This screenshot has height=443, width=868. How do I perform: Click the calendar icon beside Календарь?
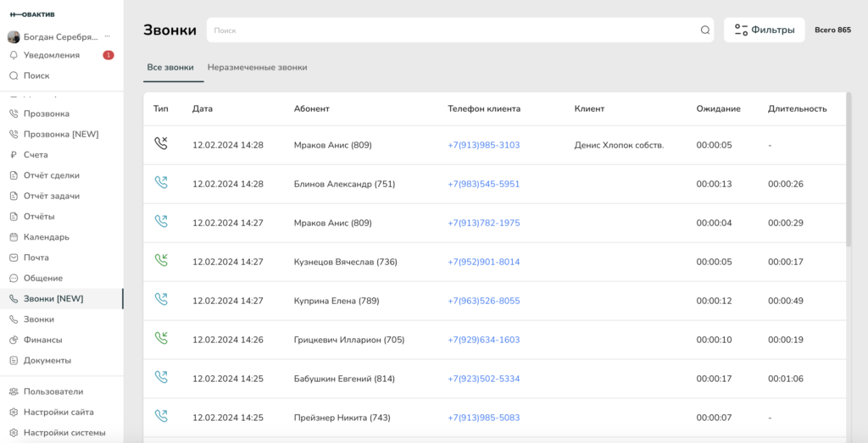14,237
